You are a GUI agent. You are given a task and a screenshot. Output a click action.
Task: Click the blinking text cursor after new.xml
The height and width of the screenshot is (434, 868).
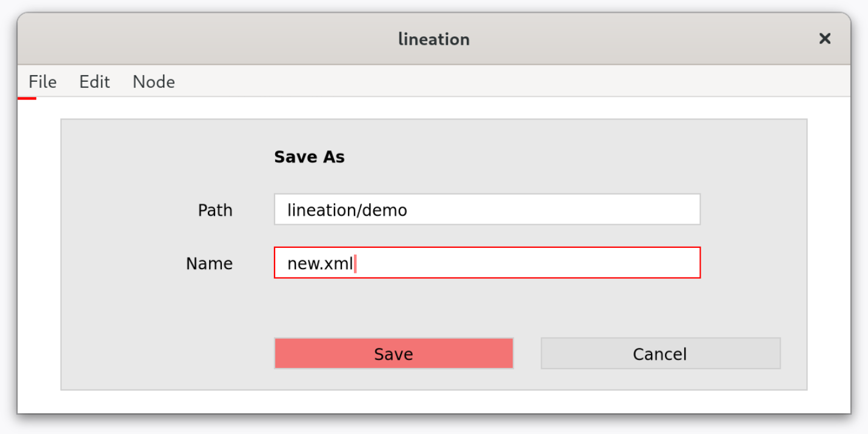(355, 264)
